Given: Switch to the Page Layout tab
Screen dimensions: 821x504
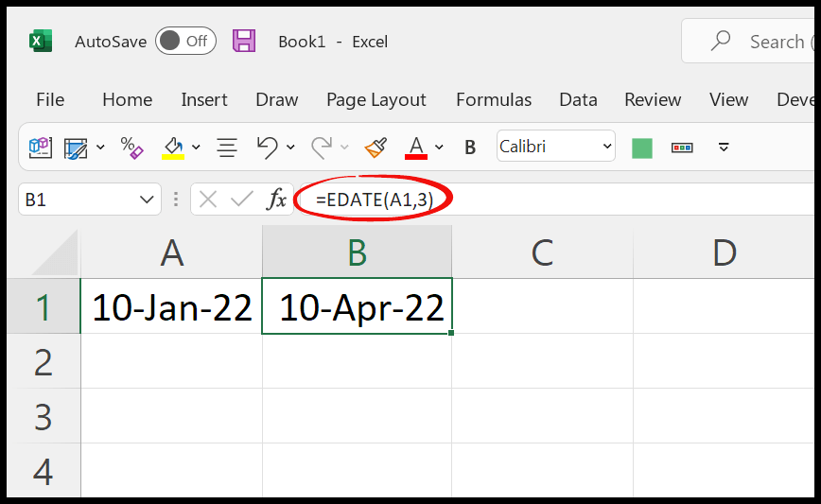Looking at the screenshot, I should 376,99.
